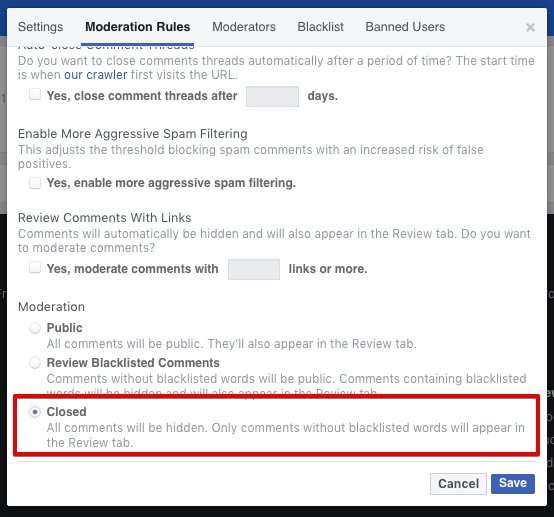Go to the Blacklist tab

pyautogui.click(x=320, y=27)
